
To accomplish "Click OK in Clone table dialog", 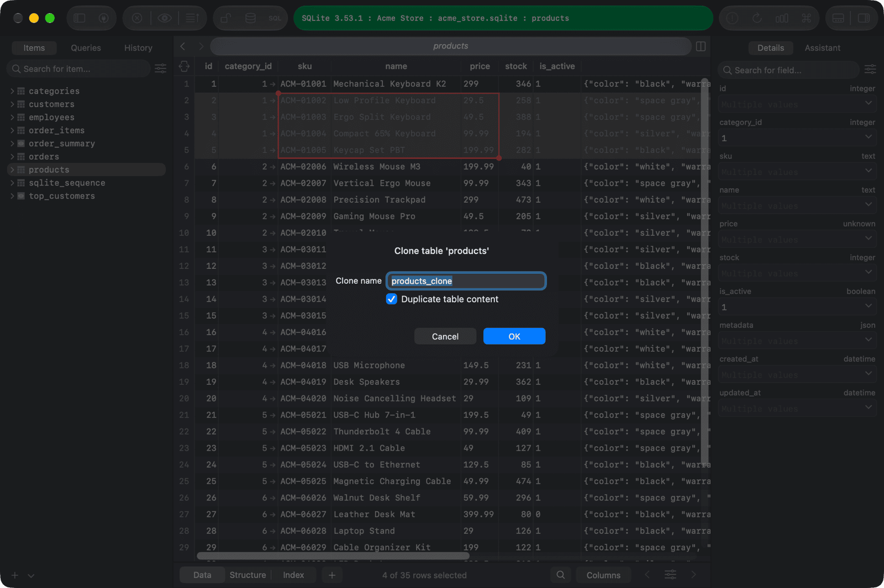I will 514,336.
